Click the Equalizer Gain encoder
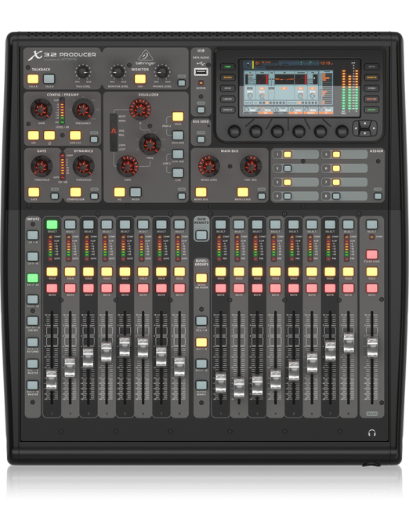Screen dimensions: 409x532 [127, 166]
